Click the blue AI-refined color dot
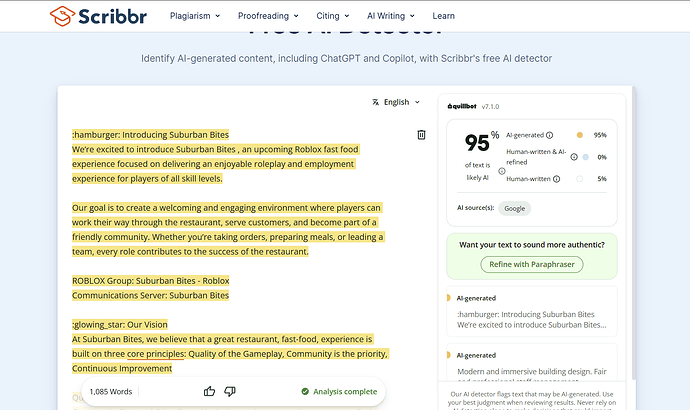 [585, 157]
